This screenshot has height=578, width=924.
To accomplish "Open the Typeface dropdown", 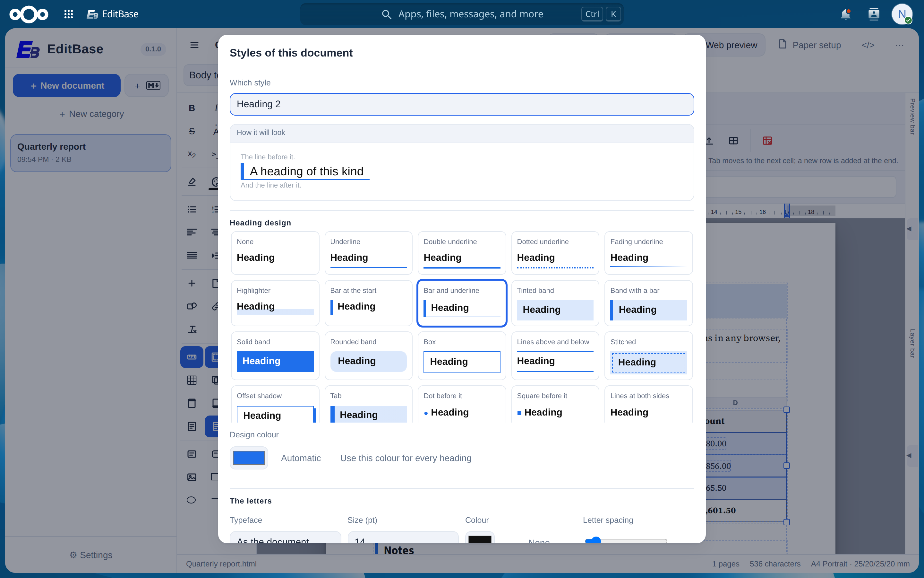I will click(x=285, y=538).
